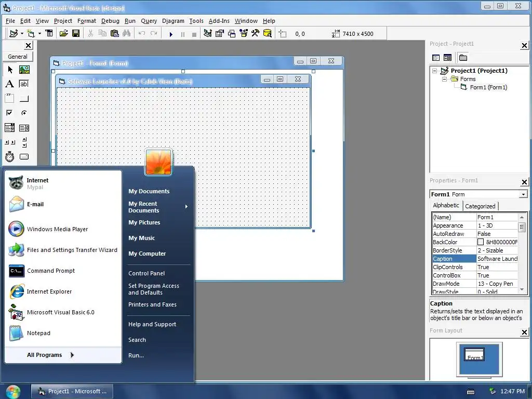532x399 pixels.
Task: Switch to the Categorized properties tab
Action: pyautogui.click(x=480, y=206)
